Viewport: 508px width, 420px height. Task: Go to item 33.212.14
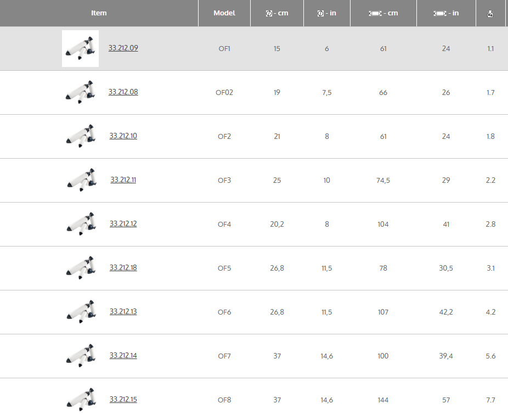point(123,356)
